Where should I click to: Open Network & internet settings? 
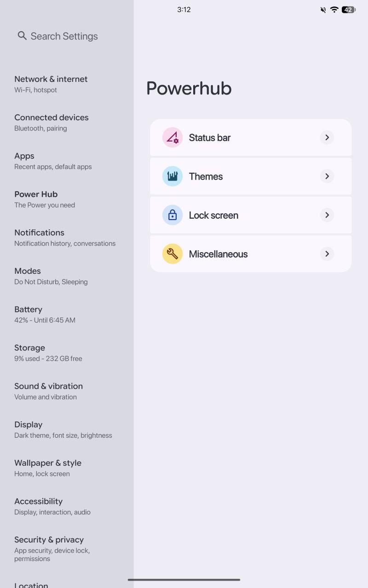click(67, 84)
